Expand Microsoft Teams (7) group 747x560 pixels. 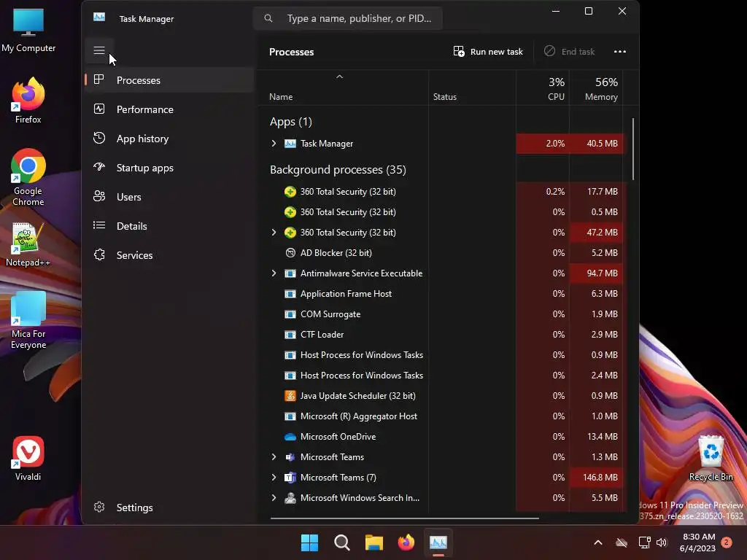(274, 478)
